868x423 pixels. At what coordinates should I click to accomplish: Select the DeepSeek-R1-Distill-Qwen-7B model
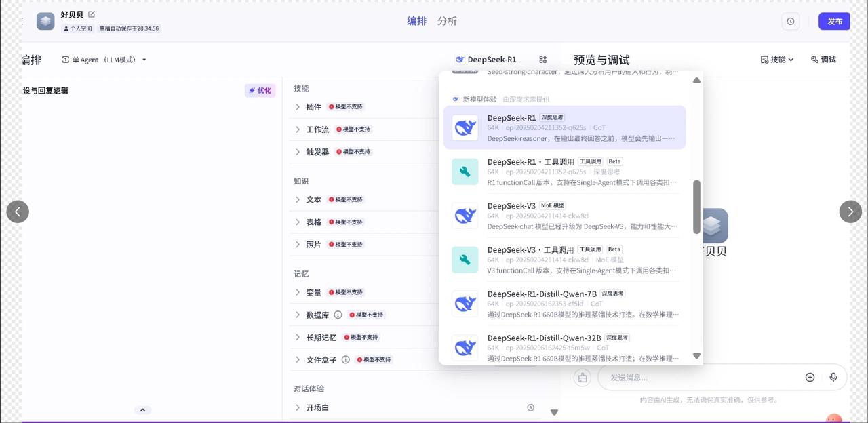pos(564,304)
